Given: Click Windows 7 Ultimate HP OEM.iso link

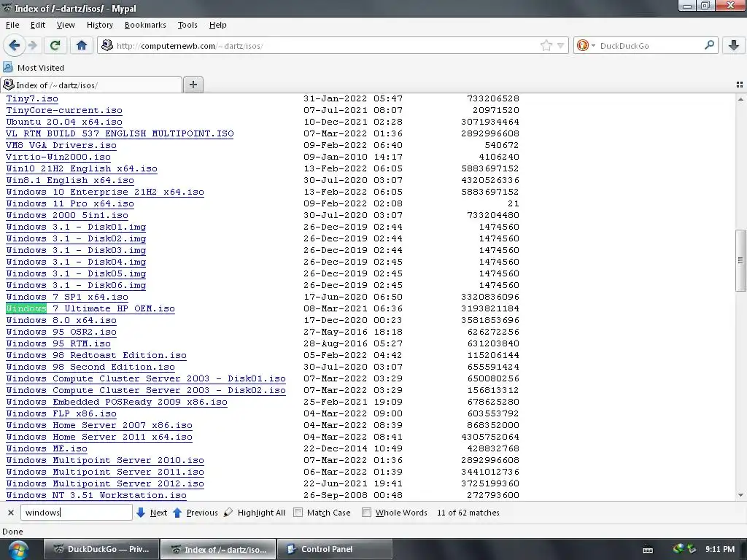Looking at the screenshot, I should coord(90,308).
